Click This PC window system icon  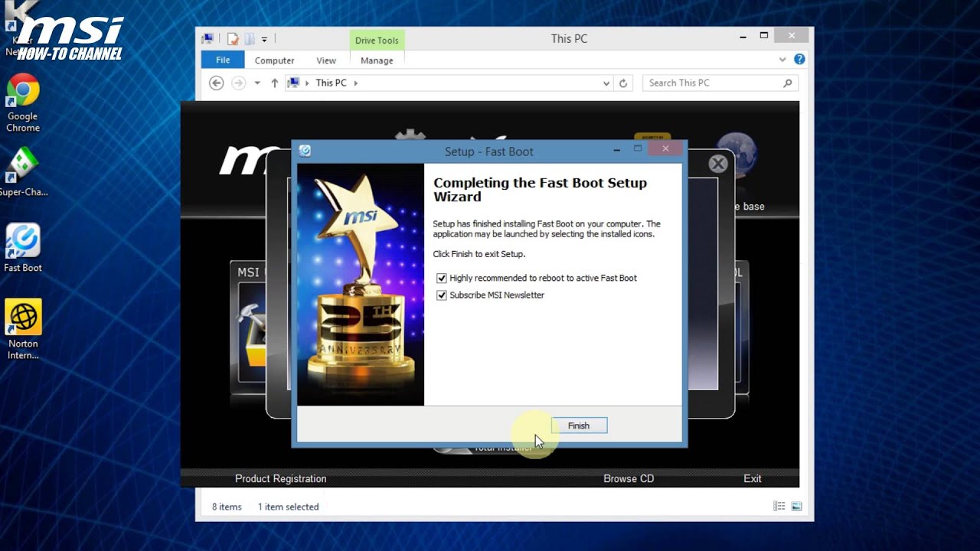207,39
